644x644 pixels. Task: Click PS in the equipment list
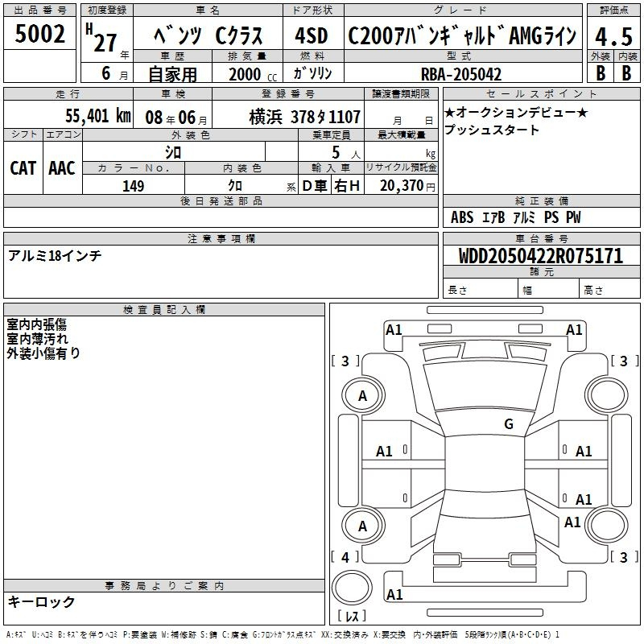tap(551, 217)
